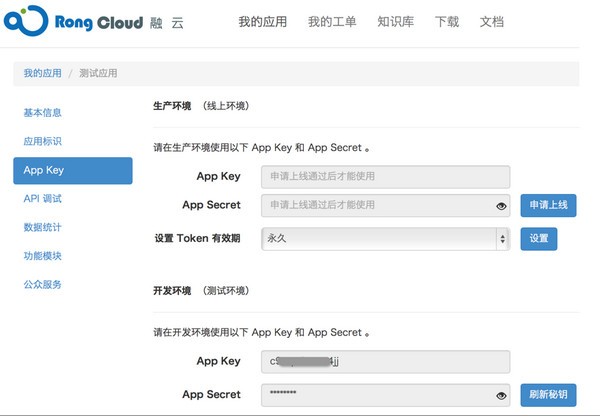Viewport: 600px width, 416px height.
Task: Select 基本信息 in the sidebar
Action: pos(42,112)
